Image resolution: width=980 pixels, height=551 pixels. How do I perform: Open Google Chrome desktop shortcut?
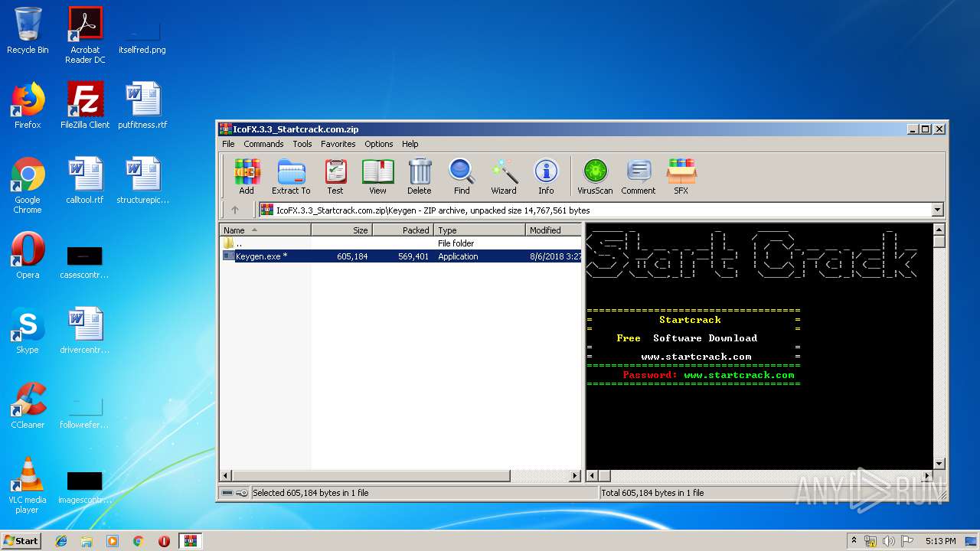28,185
